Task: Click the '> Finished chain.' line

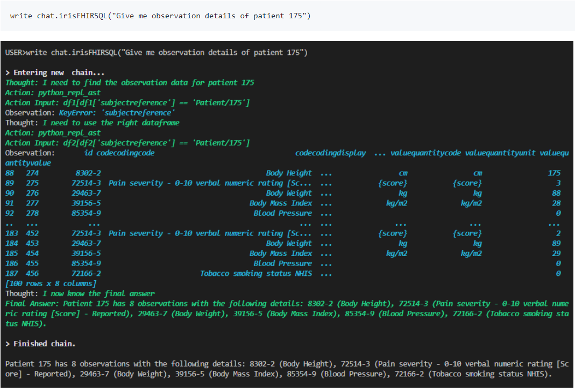Action: 40,344
